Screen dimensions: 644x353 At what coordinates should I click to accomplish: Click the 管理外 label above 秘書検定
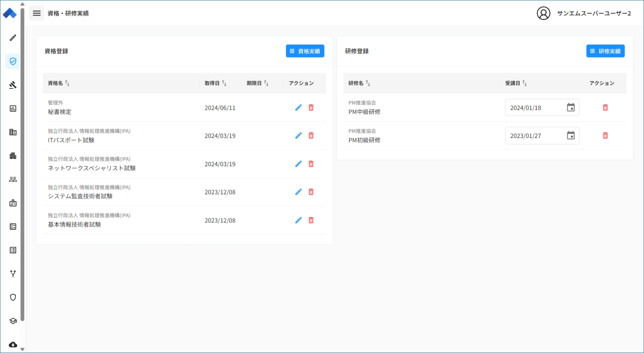(x=55, y=103)
